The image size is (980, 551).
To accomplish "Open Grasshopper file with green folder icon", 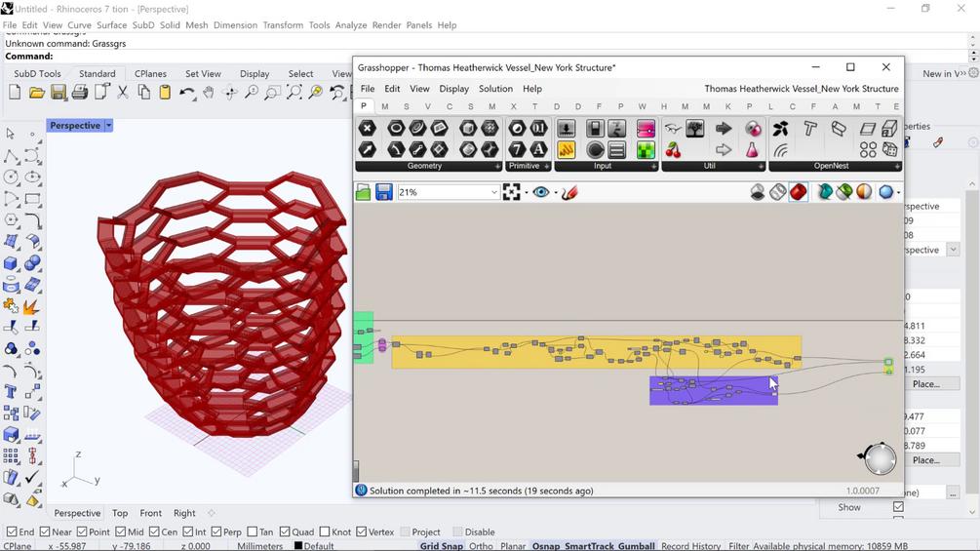I will coord(363,192).
